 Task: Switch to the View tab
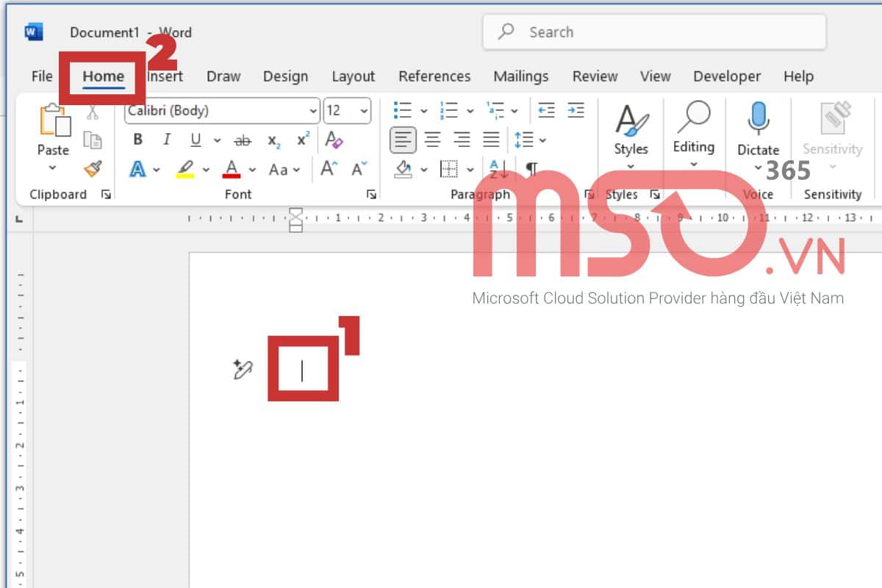pos(655,76)
